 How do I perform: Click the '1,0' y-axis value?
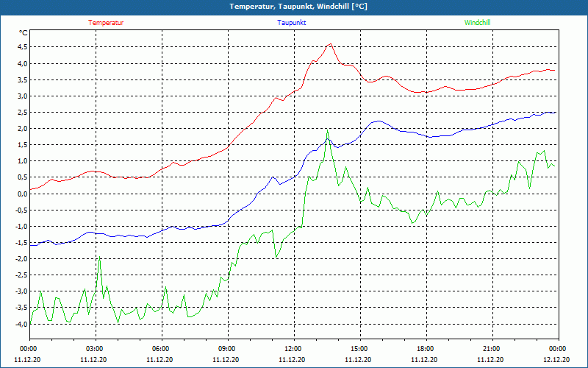pyautogui.click(x=23, y=161)
